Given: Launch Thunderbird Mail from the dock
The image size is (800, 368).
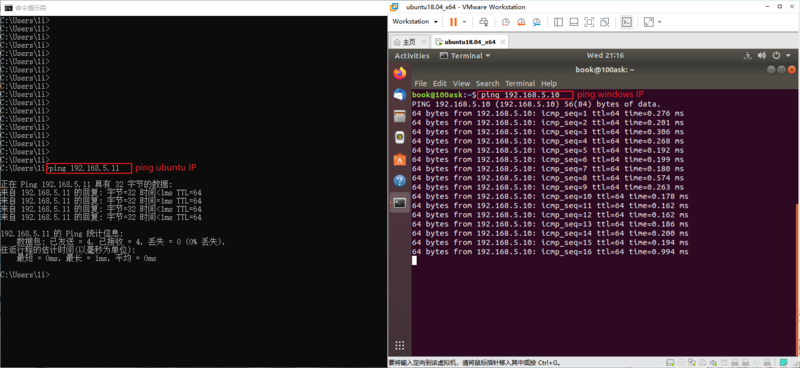Looking at the screenshot, I should click(400, 94).
